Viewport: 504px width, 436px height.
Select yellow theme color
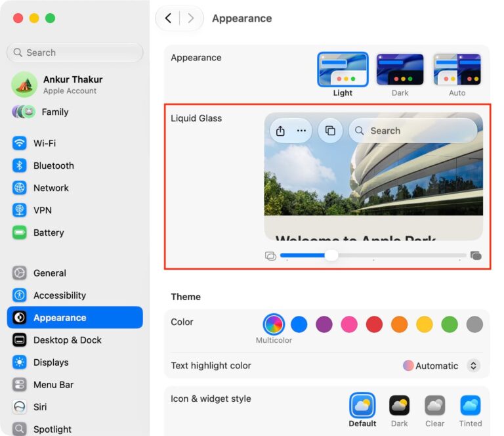(x=425, y=324)
